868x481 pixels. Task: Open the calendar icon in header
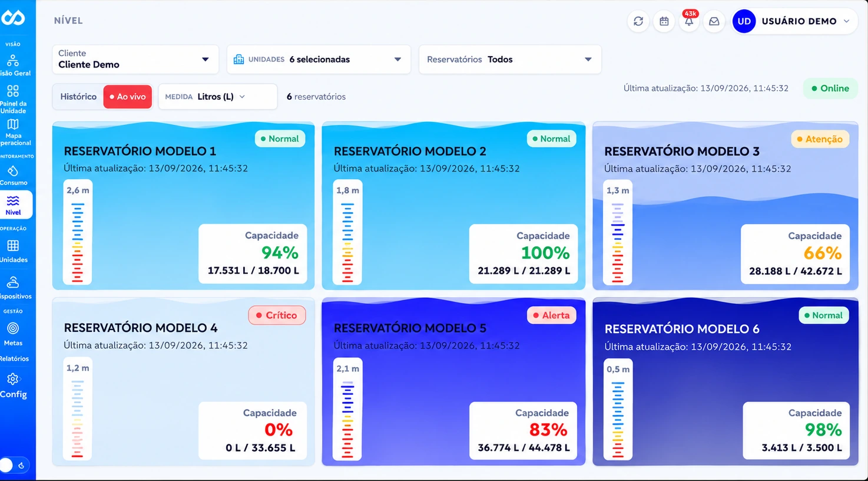tap(664, 21)
